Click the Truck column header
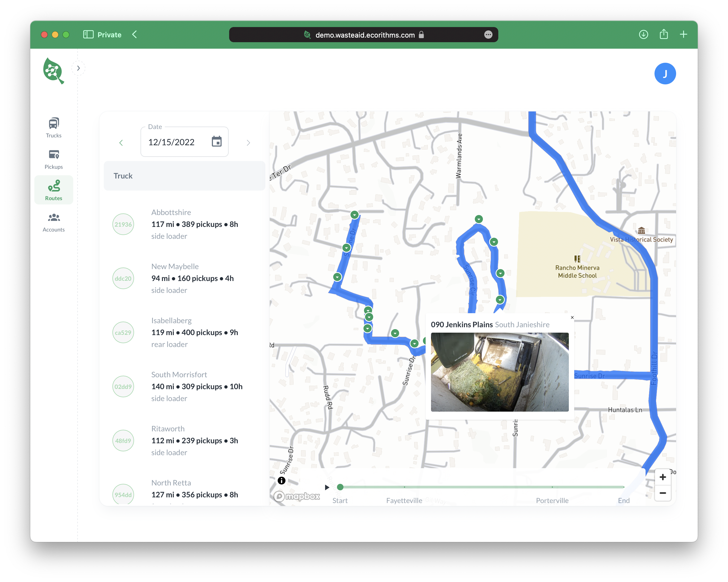Viewport: 728px width, 582px height. coord(184,176)
